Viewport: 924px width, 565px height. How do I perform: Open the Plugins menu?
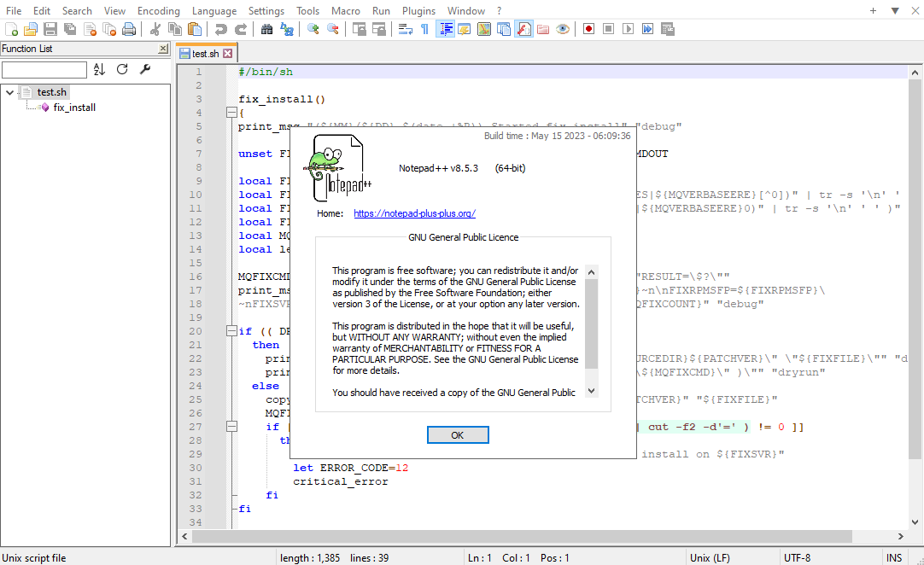tap(418, 10)
